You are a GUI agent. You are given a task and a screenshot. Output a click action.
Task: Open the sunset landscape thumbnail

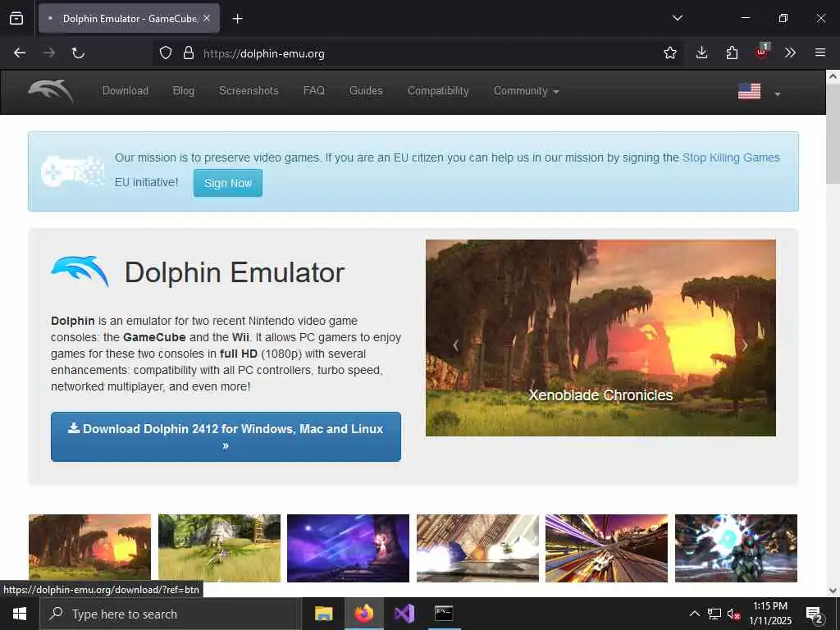point(89,548)
